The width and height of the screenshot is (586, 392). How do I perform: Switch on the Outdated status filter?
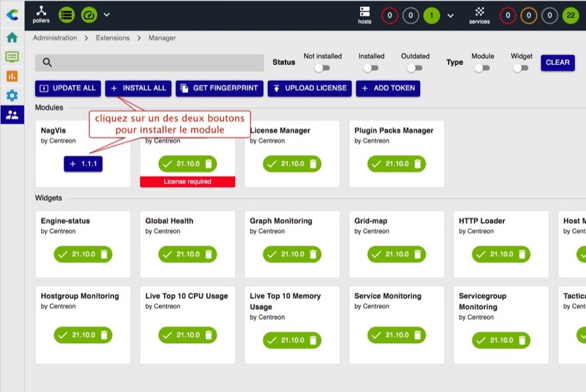pos(414,68)
